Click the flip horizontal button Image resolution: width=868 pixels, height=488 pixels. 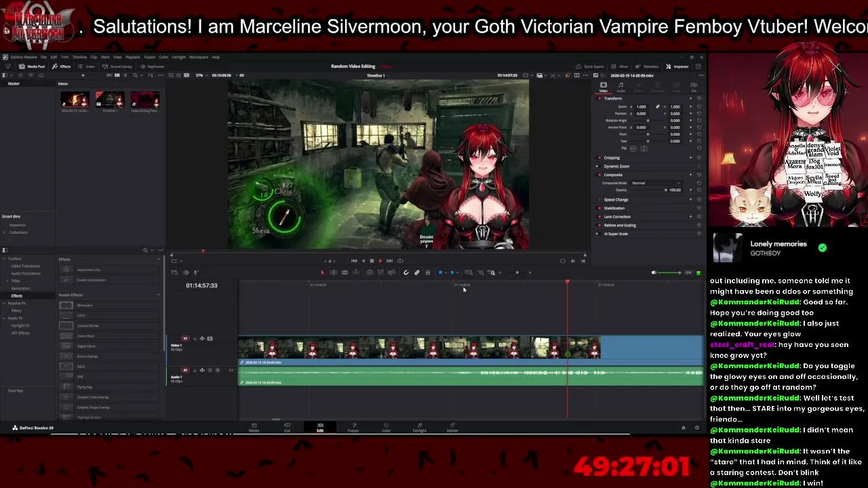pos(633,148)
